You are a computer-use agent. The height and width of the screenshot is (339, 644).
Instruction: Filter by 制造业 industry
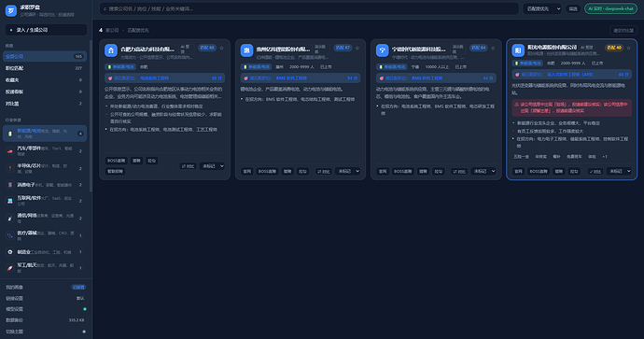(45, 252)
